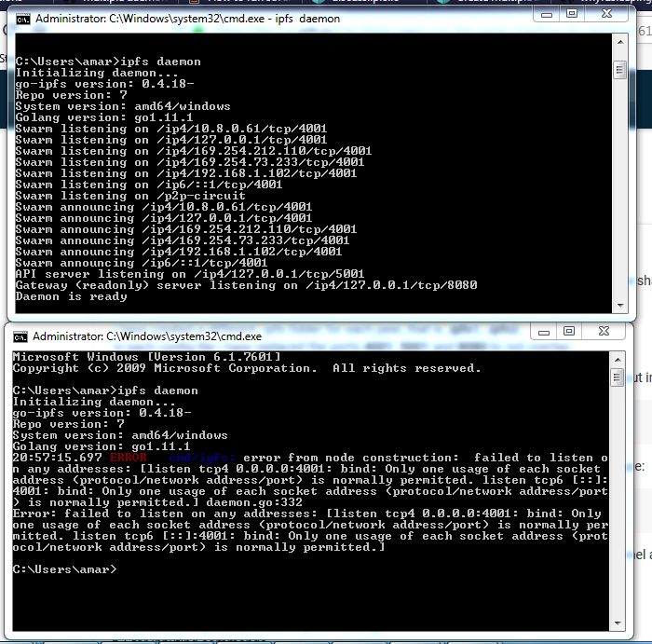Image resolution: width=652 pixels, height=644 pixels.
Task: Click the lower cmd.exe window title text
Action: coord(147,336)
